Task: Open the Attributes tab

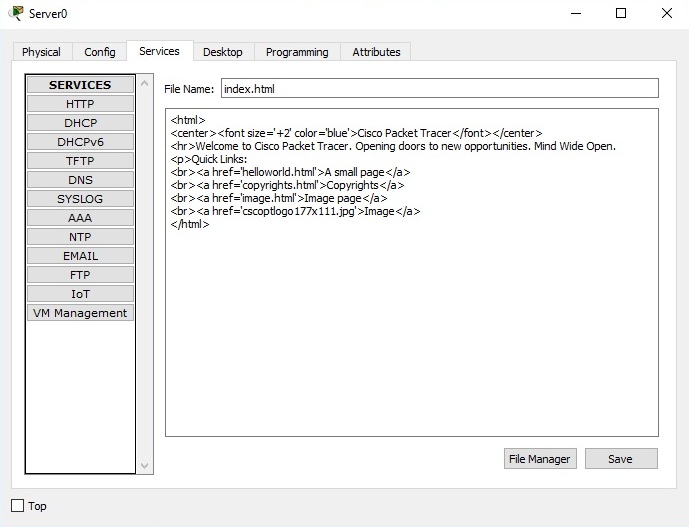Action: pyautogui.click(x=376, y=52)
